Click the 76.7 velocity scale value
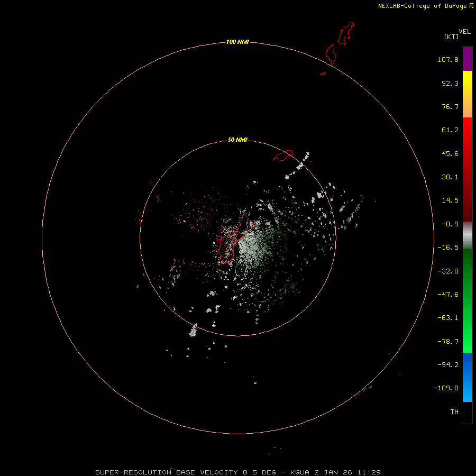Image resolution: width=476 pixels, height=476 pixels. [x=450, y=106]
